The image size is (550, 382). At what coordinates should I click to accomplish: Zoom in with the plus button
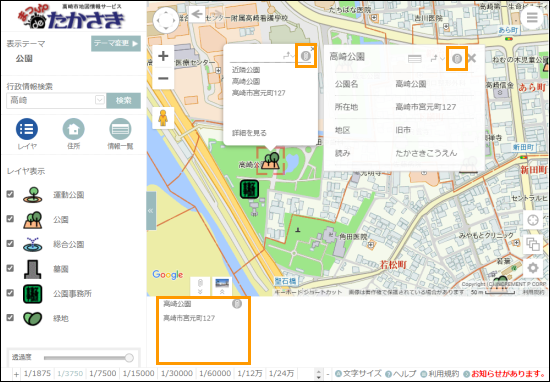[x=163, y=56]
